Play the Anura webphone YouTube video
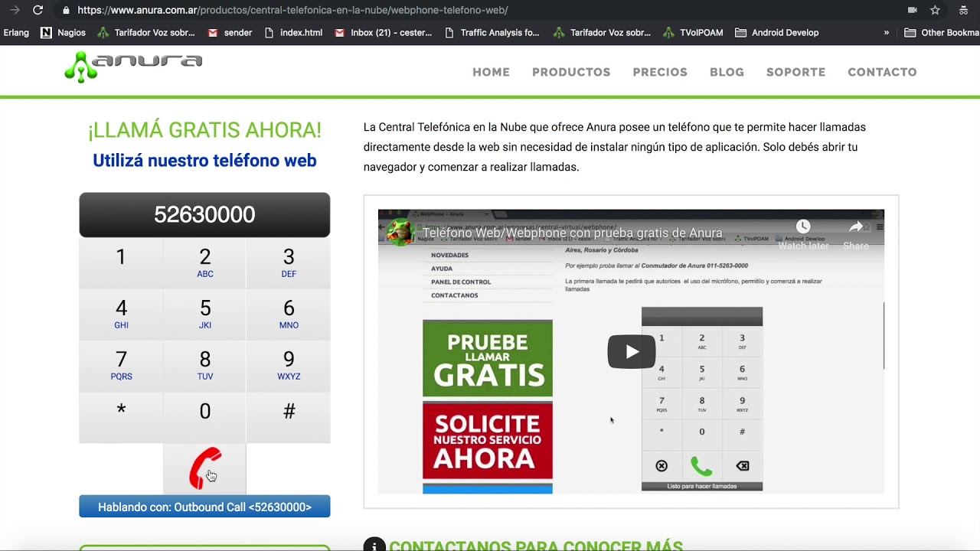The height and width of the screenshot is (551, 980). coord(632,351)
